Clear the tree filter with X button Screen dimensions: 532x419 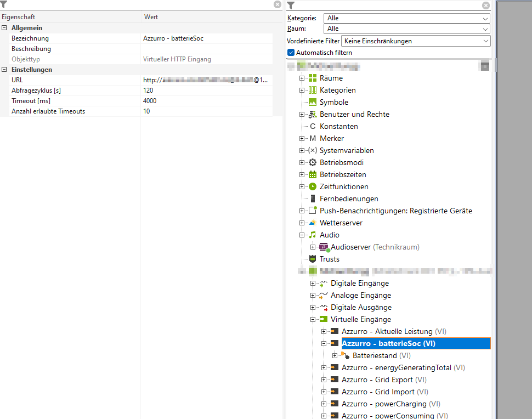(x=486, y=5)
